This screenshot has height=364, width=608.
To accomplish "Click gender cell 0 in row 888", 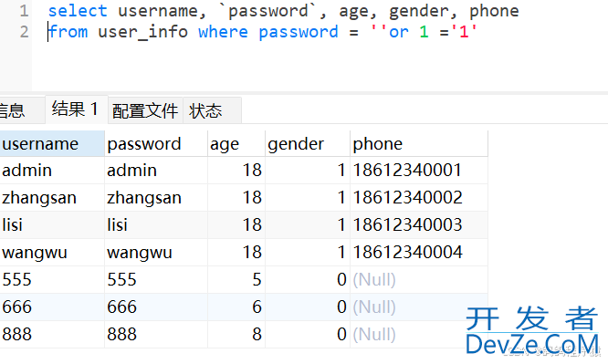I will 308,334.
